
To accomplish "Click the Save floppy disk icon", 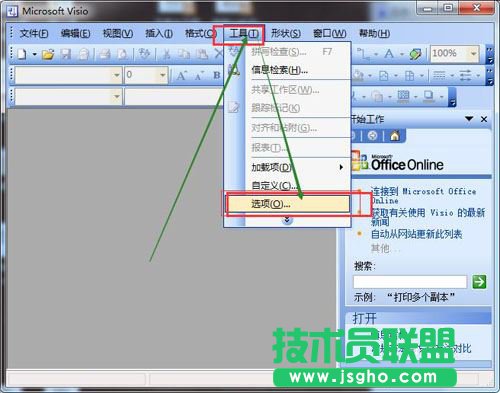I will (66, 54).
